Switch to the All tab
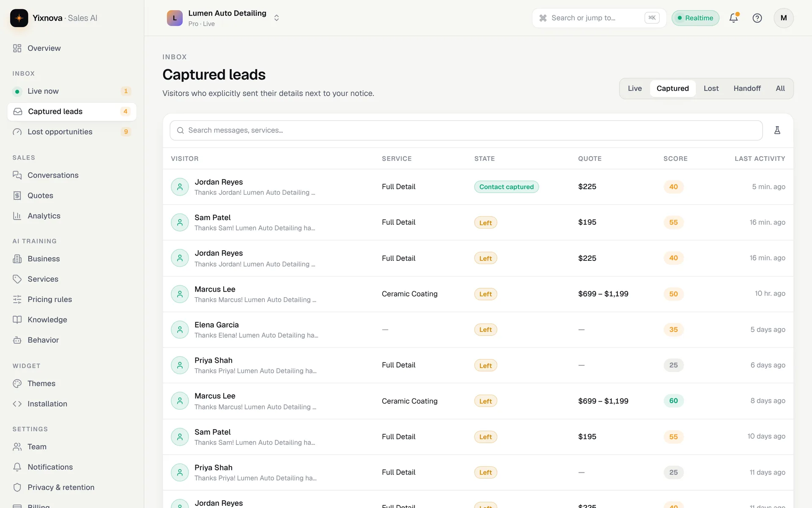Image resolution: width=812 pixels, height=508 pixels. [x=780, y=88]
